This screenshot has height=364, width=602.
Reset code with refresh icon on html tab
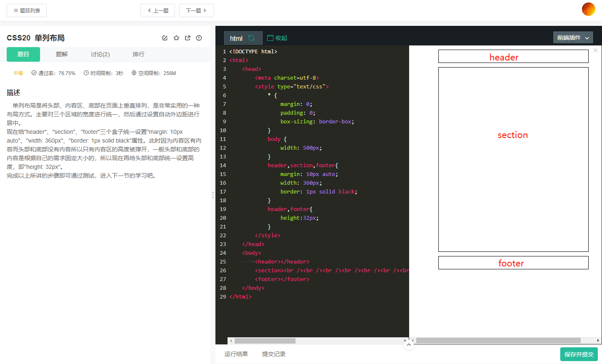251,38
